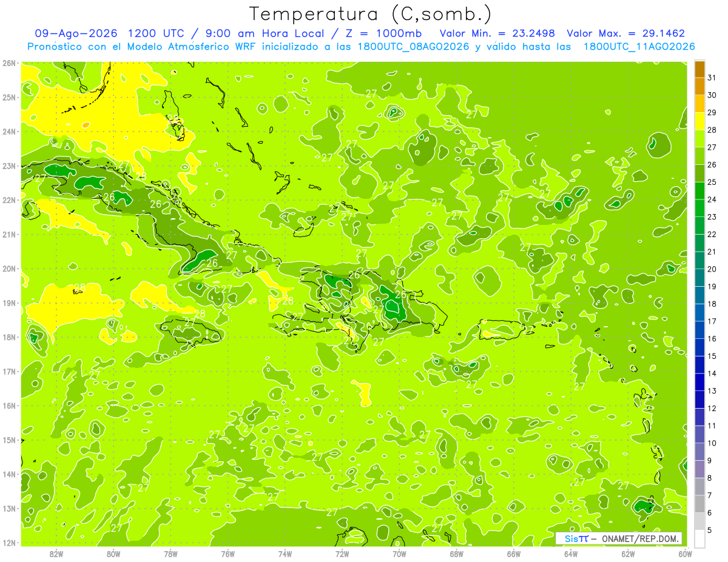Click the "18N" latitude axis label

coord(9,337)
